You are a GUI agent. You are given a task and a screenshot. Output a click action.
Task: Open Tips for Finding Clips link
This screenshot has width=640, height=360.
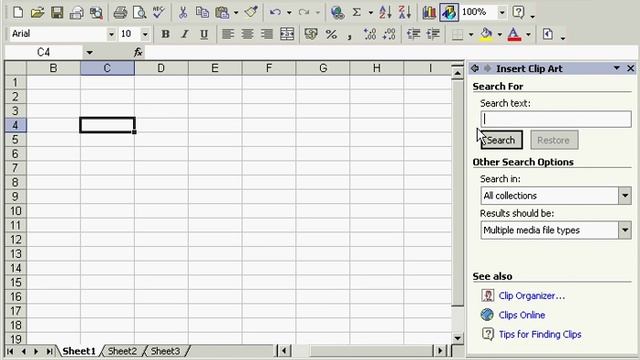pos(540,334)
